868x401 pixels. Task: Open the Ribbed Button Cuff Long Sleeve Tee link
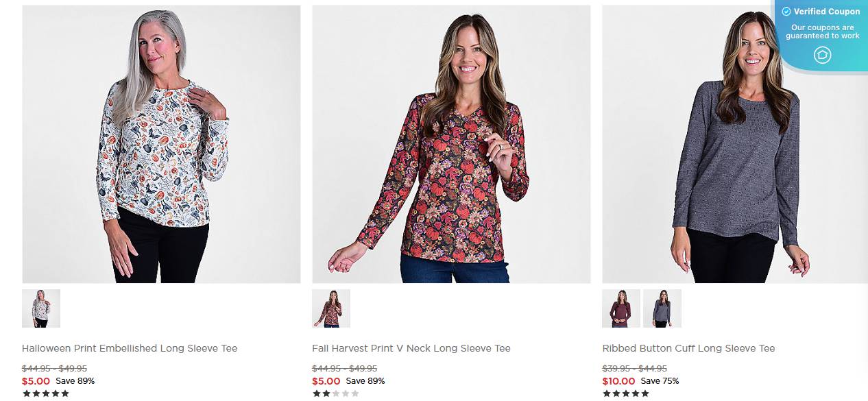click(688, 348)
